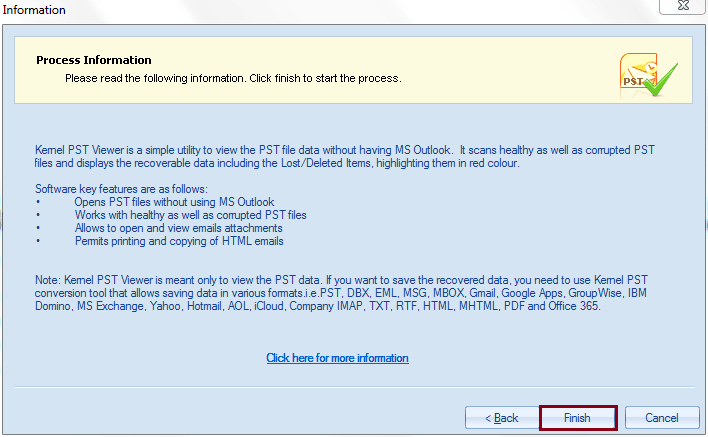Click the "Software key features are as follows" line
This screenshot has width=708, height=437.
(121, 189)
